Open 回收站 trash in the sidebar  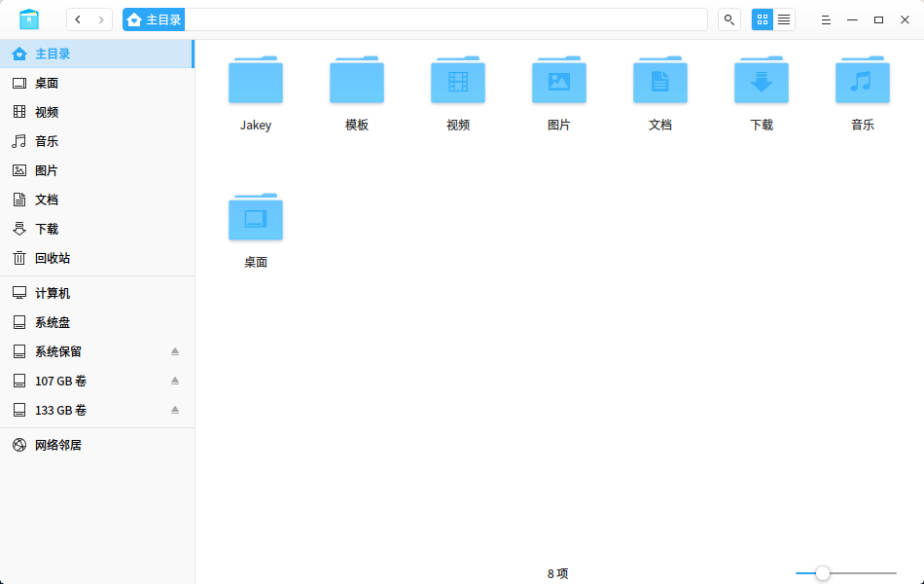[96, 258]
